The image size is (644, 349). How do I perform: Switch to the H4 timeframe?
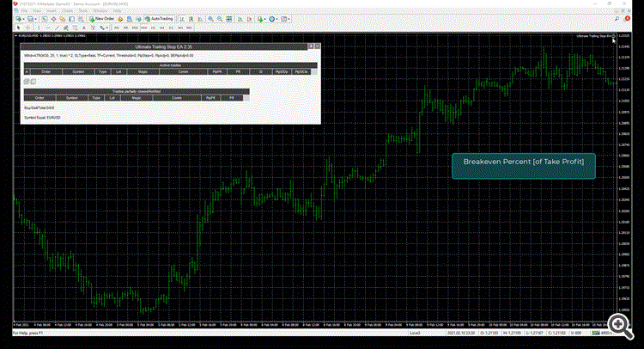161,28
